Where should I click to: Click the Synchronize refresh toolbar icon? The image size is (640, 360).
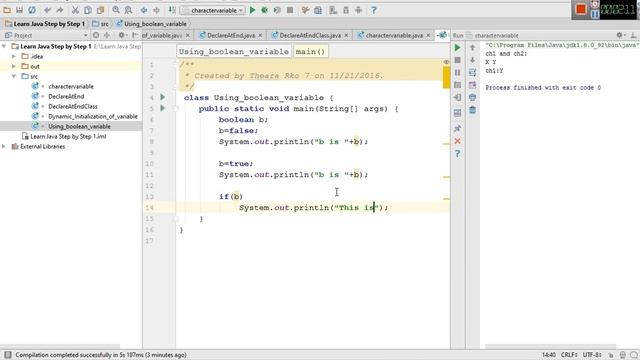click(x=32, y=10)
